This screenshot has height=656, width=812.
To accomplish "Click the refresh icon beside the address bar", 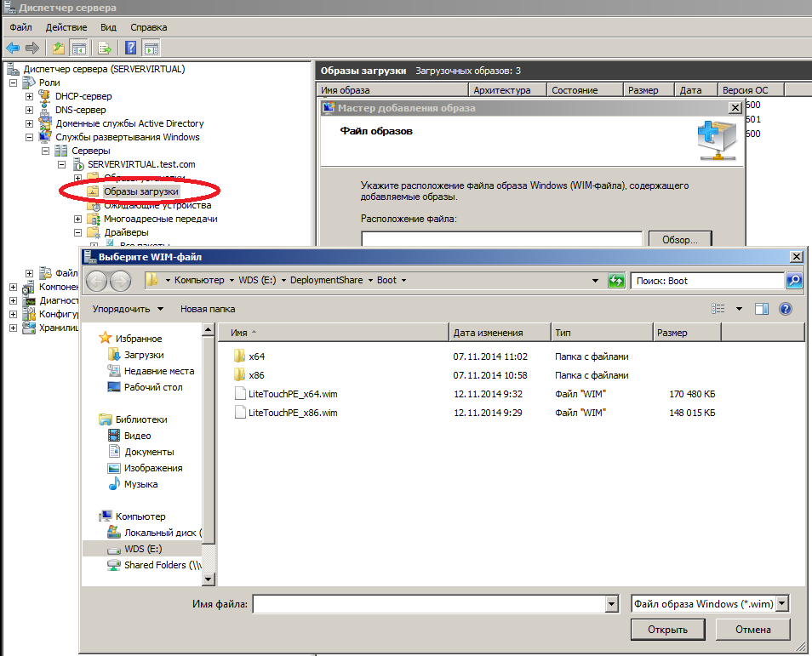I will coord(616,281).
